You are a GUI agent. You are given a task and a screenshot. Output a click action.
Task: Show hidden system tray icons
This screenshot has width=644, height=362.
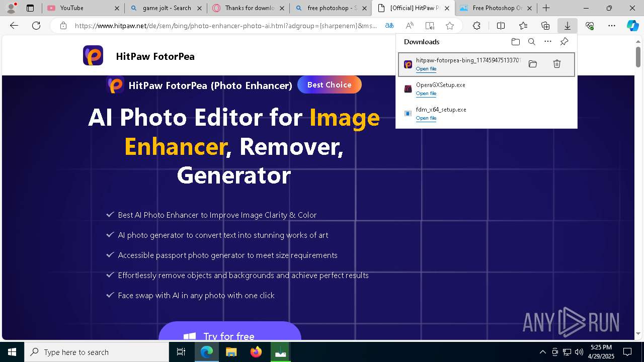click(542, 352)
